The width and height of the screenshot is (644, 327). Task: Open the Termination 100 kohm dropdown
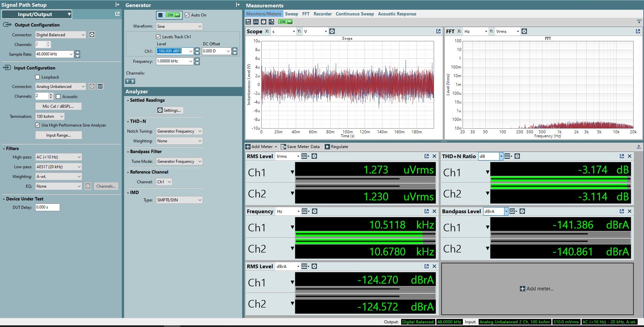click(x=50, y=116)
